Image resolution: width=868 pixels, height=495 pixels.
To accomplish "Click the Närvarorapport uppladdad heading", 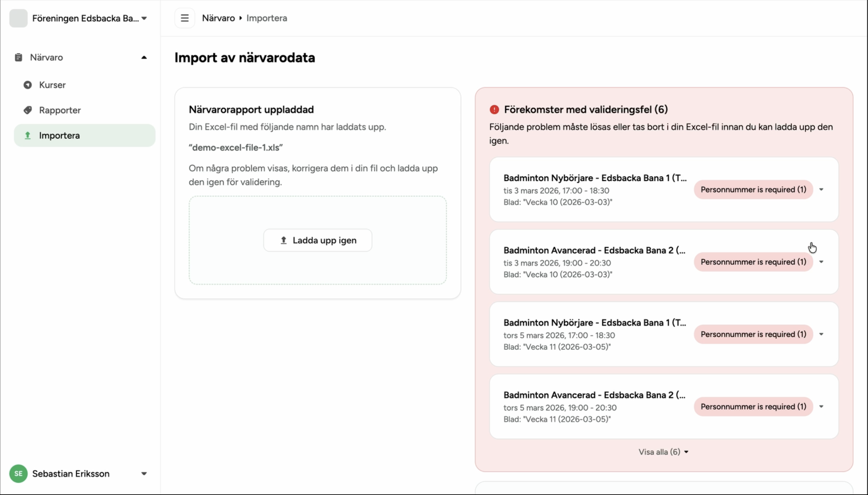I will coord(251,109).
